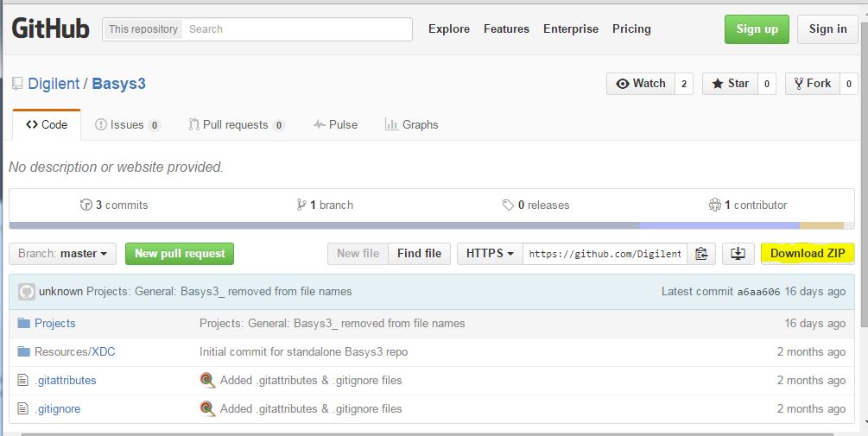Click the green Sign up button
This screenshot has height=436, width=868.
(x=757, y=28)
